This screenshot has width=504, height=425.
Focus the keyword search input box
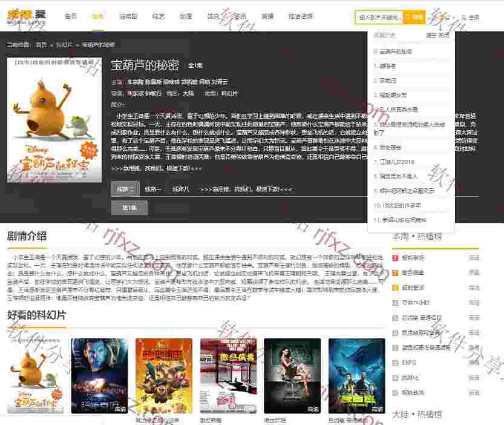point(379,17)
